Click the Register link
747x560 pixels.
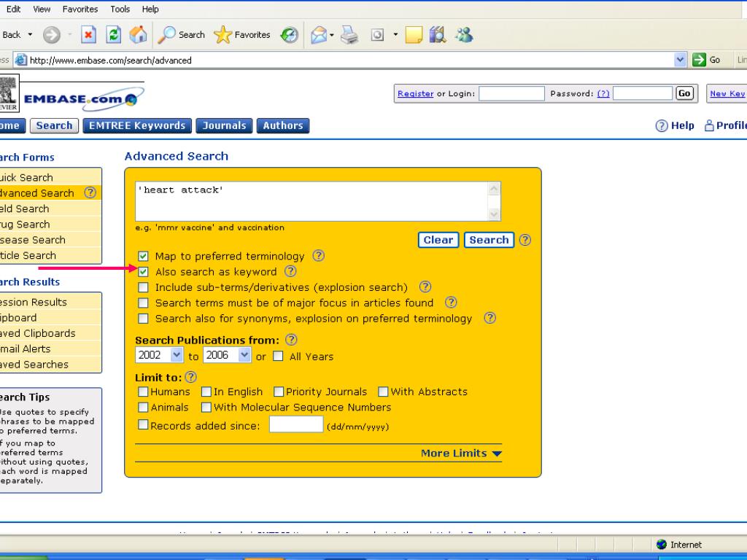pyautogui.click(x=415, y=94)
